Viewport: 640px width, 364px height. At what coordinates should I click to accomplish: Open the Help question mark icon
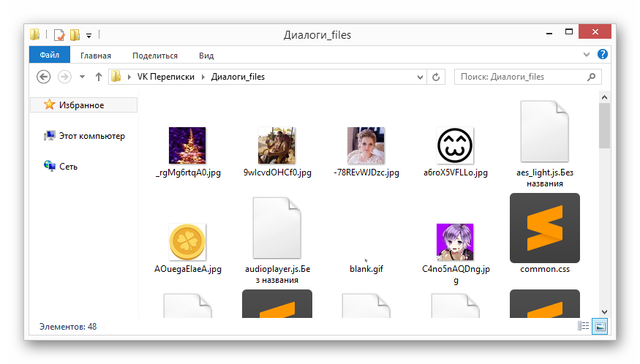point(602,55)
